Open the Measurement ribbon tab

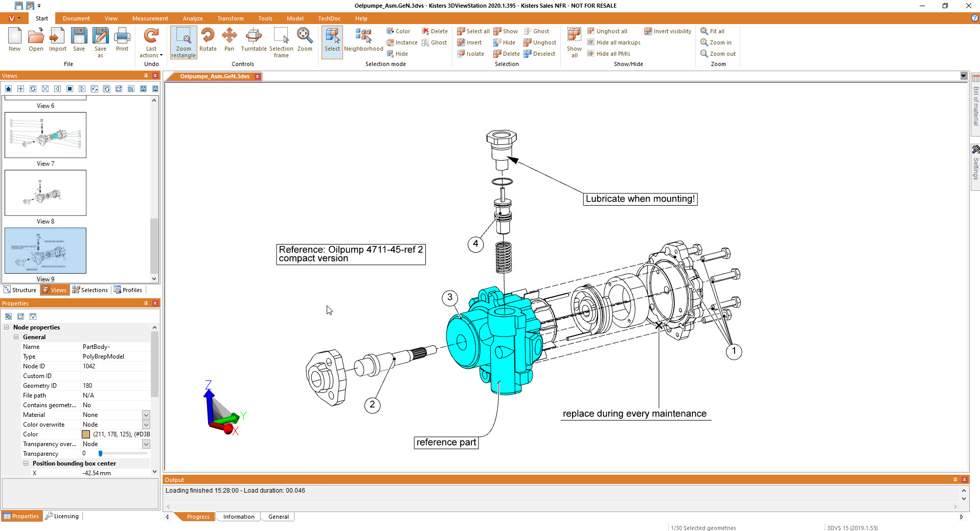[150, 18]
